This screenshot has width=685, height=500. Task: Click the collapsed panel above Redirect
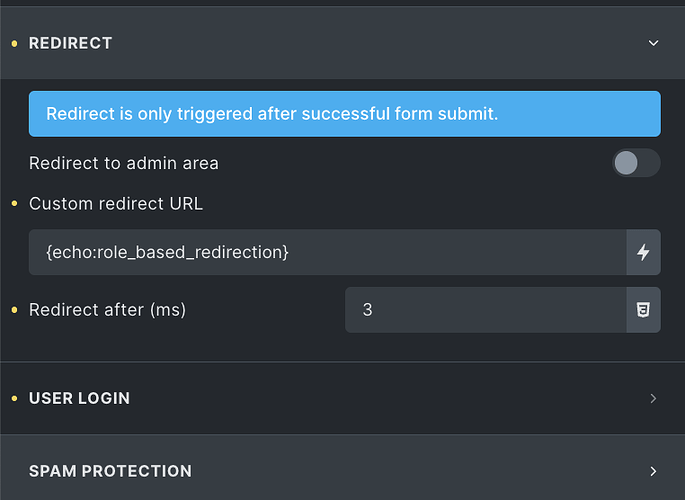[x=342, y=3]
